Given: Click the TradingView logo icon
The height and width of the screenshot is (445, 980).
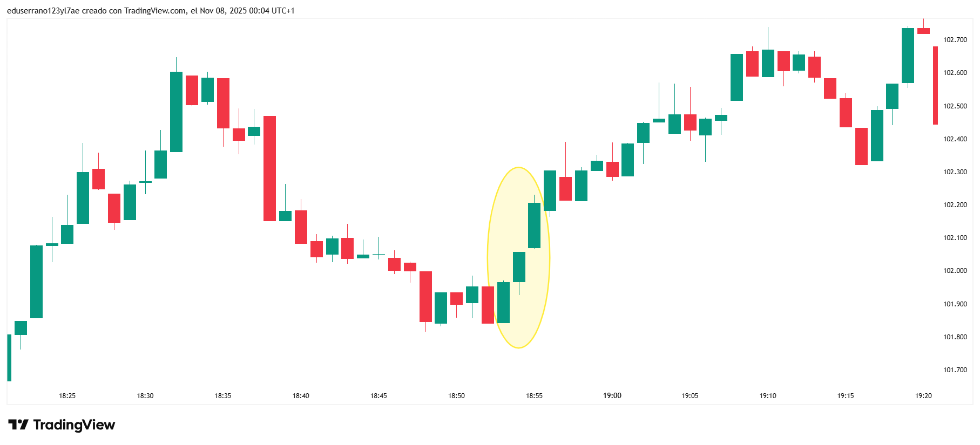Looking at the screenshot, I should [x=18, y=425].
